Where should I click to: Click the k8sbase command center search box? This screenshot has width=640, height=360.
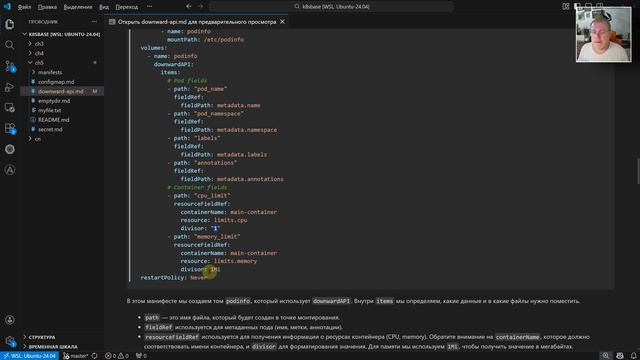point(331,7)
